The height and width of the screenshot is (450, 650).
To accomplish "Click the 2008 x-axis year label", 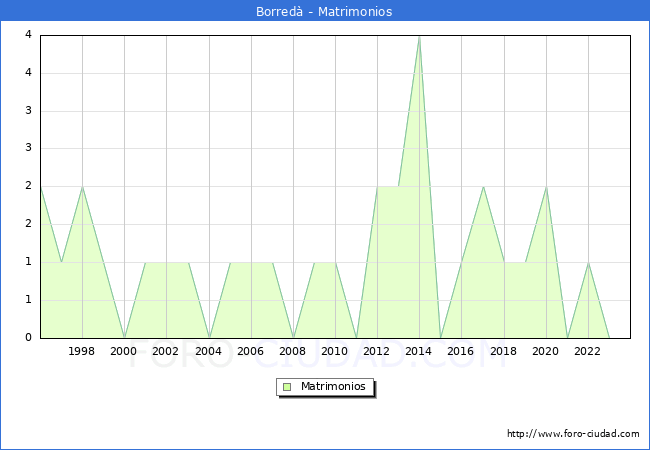I will [x=293, y=351].
